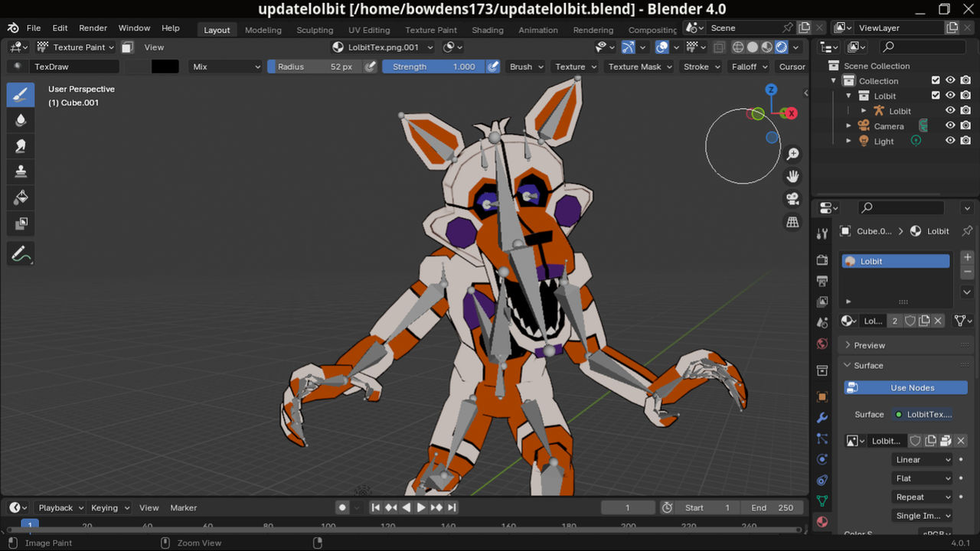Viewport: 980px width, 551px height.
Task: Hide the Camera object in viewport
Action: coord(950,126)
